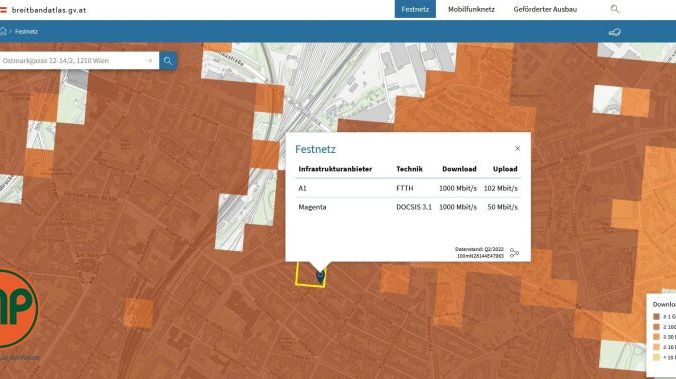Select the Festnetz tab in top navigation
This screenshot has height=379, width=676.
[415, 9]
